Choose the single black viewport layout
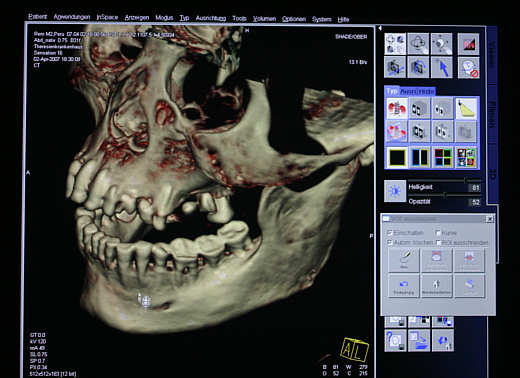 point(397,157)
